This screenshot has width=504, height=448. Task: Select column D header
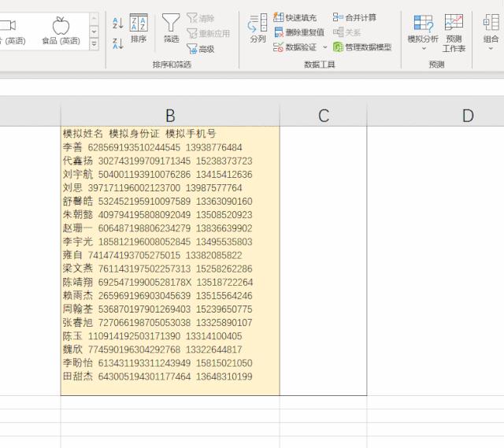click(x=468, y=116)
